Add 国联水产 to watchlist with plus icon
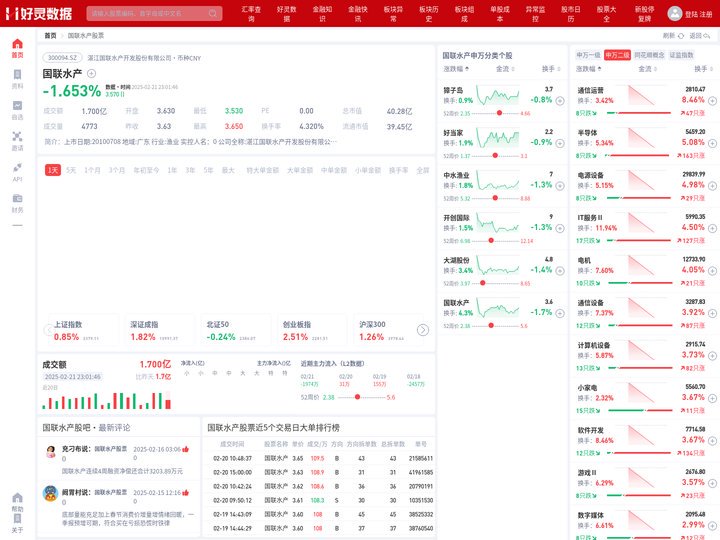The height and width of the screenshot is (540, 720). 91,73
